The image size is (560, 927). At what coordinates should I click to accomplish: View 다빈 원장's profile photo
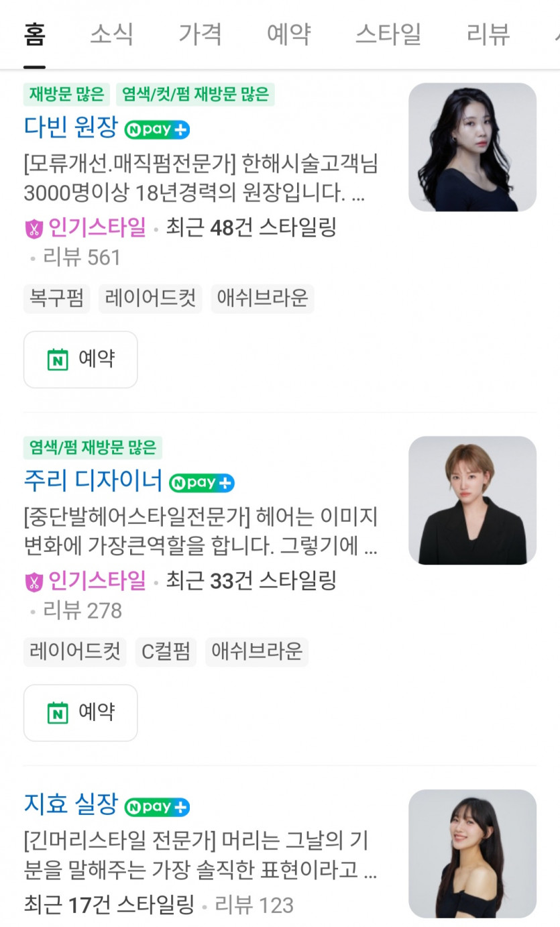tap(472, 147)
